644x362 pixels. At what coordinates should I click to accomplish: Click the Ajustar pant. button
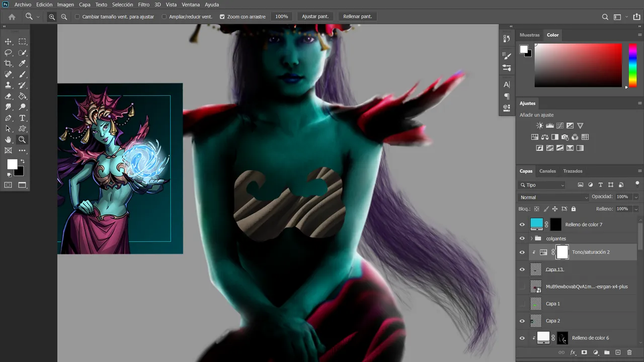(315, 17)
